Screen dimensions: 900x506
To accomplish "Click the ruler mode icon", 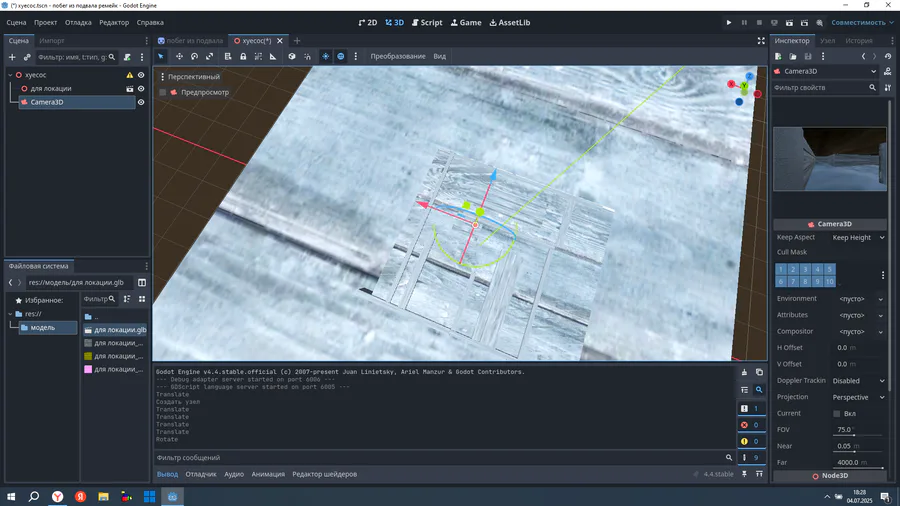I will pyautogui.click(x=273, y=56).
